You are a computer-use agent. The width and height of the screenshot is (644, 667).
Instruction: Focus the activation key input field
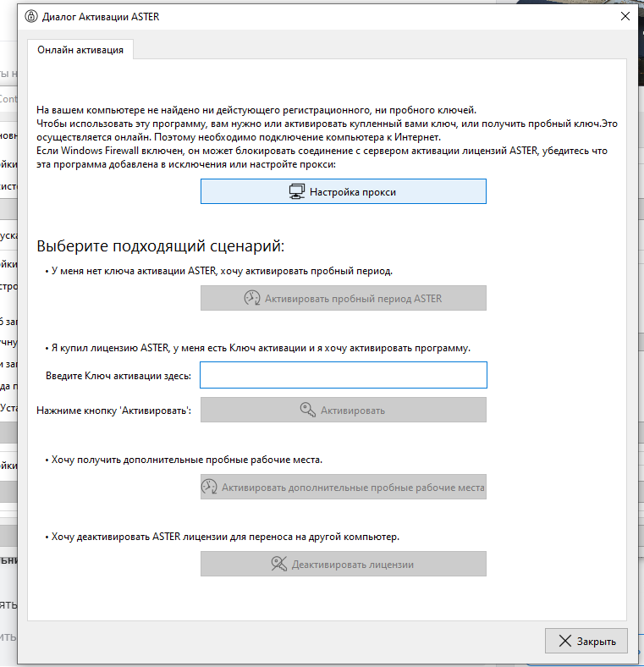(344, 375)
